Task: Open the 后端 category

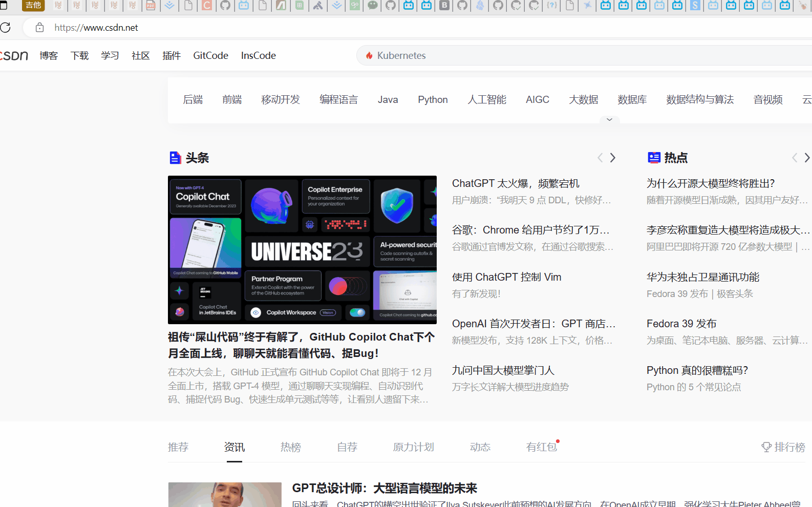Action: tap(193, 99)
